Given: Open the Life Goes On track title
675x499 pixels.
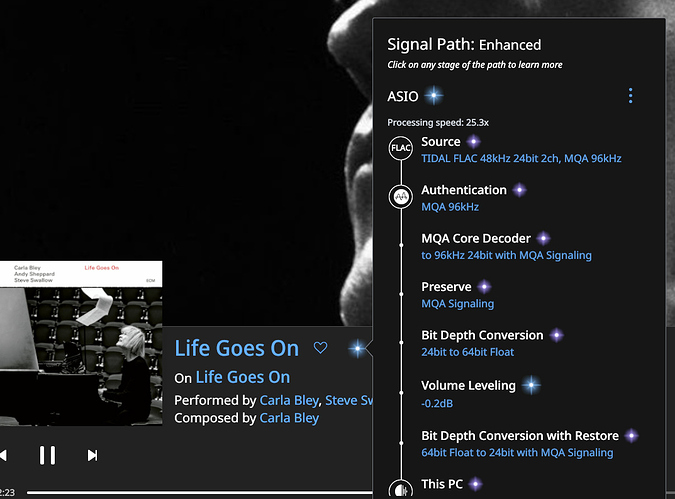Looking at the screenshot, I should pos(236,348).
